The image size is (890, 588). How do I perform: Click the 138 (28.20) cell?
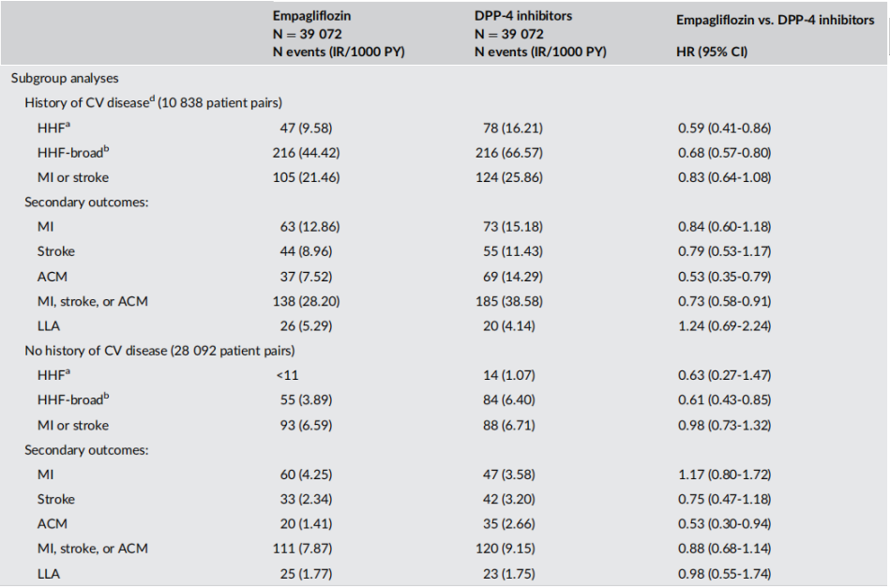(x=306, y=301)
